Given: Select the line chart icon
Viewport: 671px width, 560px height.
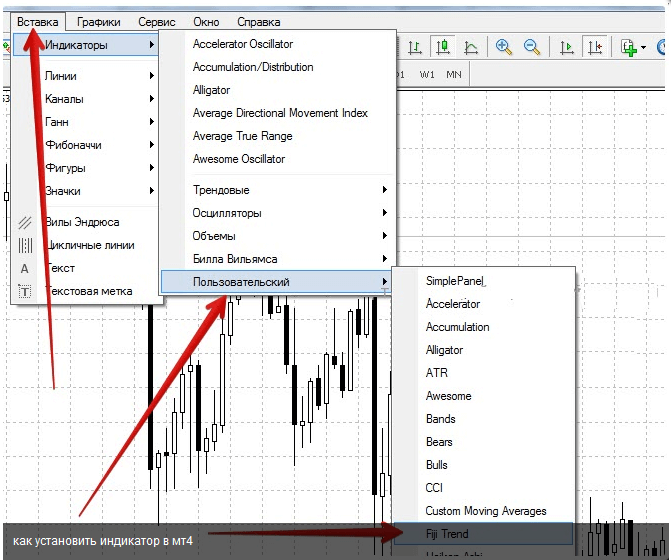Looking at the screenshot, I should [x=470, y=47].
